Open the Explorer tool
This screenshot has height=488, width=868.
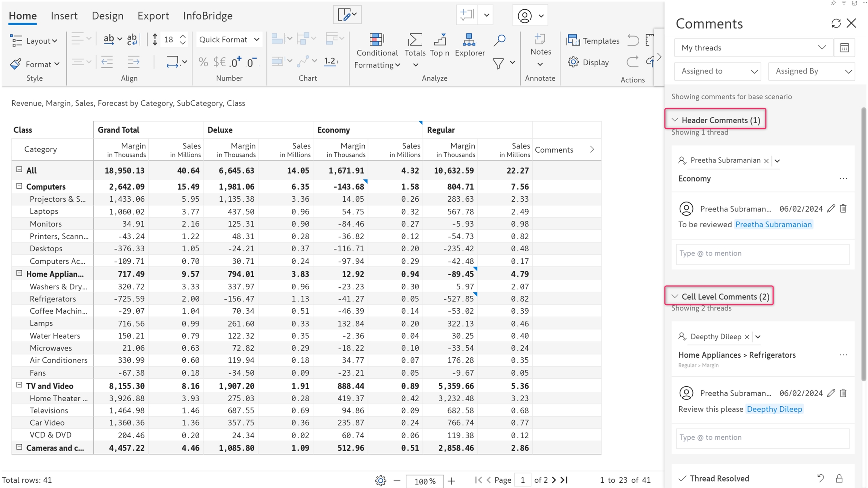[469, 44]
